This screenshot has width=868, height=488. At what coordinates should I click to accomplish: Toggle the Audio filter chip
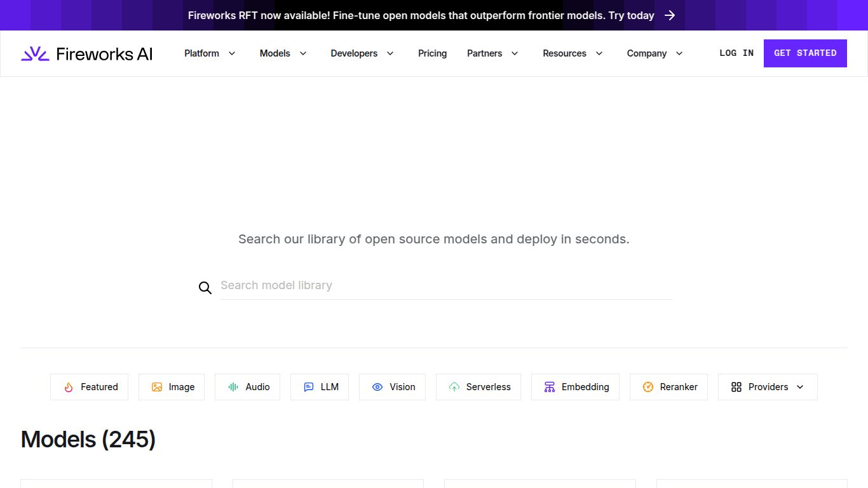(247, 387)
